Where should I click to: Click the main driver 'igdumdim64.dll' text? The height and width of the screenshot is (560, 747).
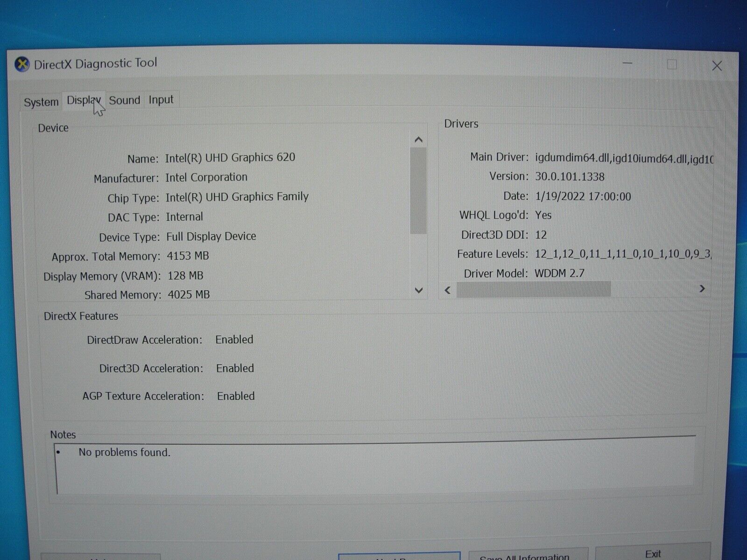pyautogui.click(x=572, y=159)
